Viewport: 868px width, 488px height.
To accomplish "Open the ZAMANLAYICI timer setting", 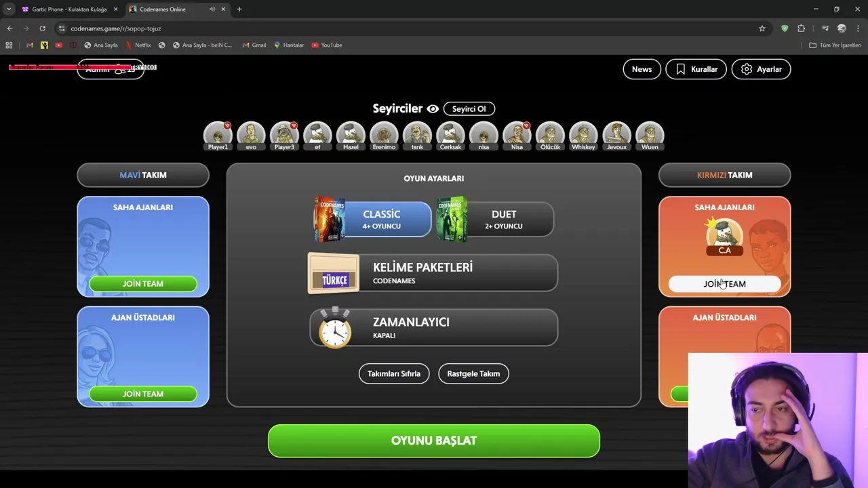I will click(433, 327).
